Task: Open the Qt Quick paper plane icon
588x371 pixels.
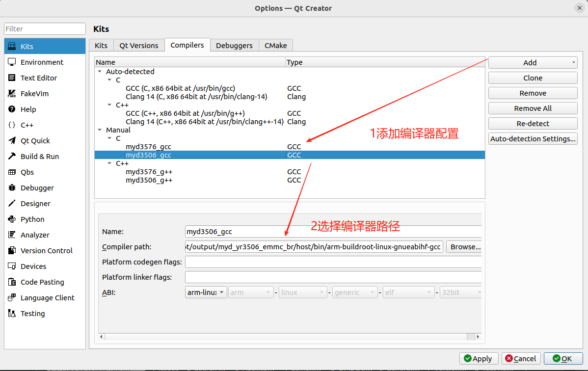Action: click(12, 141)
